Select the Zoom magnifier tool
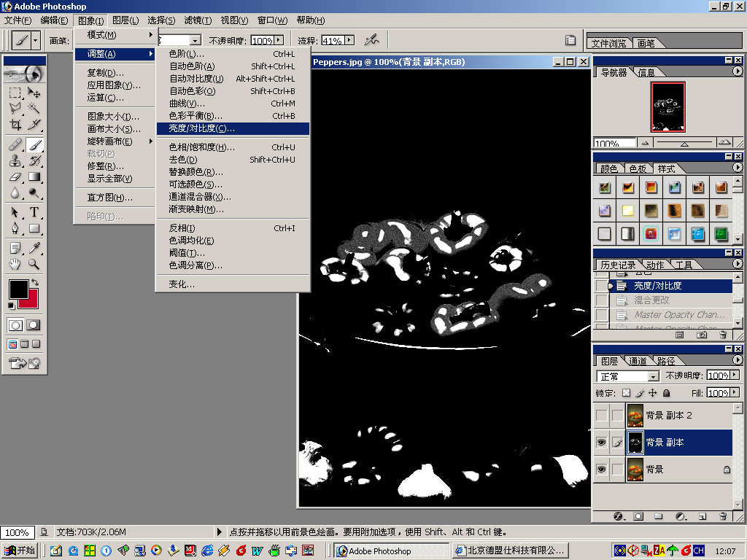747x560 pixels. 34,264
